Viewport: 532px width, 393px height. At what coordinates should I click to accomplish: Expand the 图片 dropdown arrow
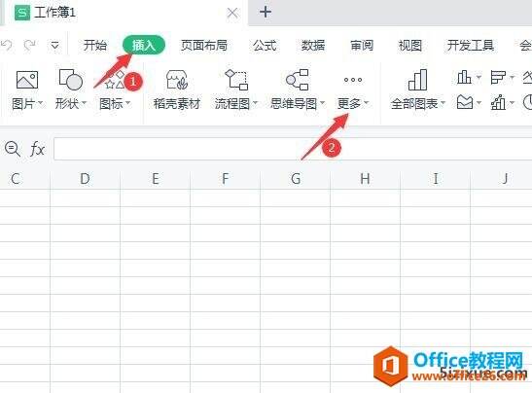(41, 102)
